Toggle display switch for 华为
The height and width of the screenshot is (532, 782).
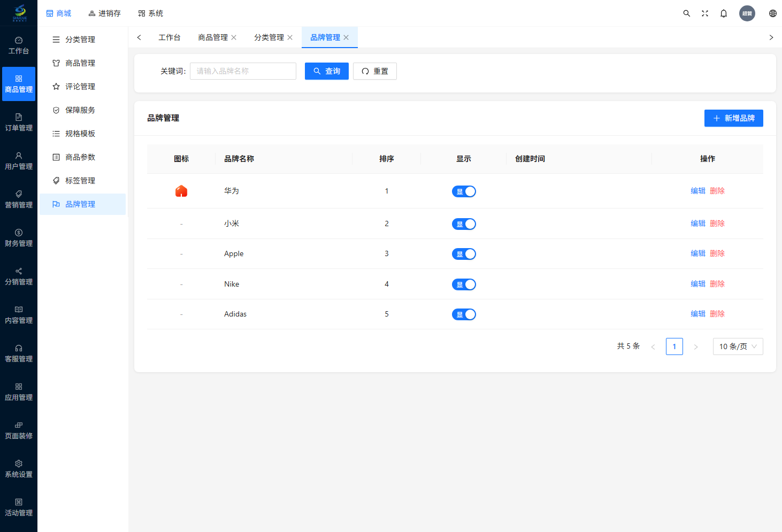(x=464, y=191)
